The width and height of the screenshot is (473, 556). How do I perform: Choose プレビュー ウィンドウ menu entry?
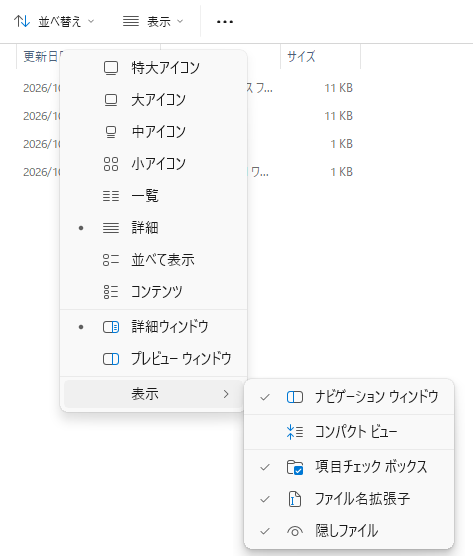click(x=153, y=359)
